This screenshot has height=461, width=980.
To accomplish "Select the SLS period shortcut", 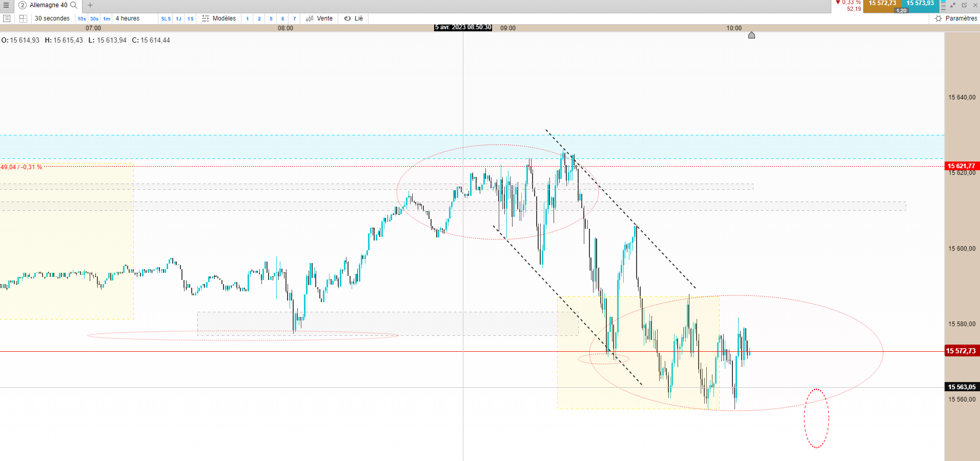I will pos(166,19).
